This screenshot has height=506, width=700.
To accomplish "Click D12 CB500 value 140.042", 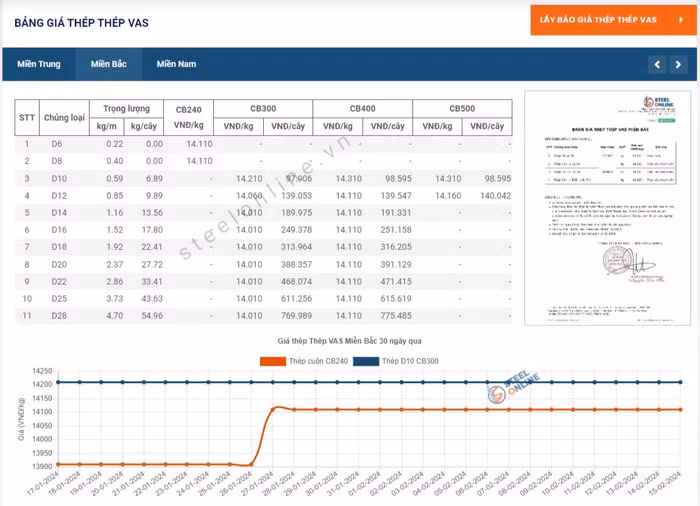I will click(496, 196).
